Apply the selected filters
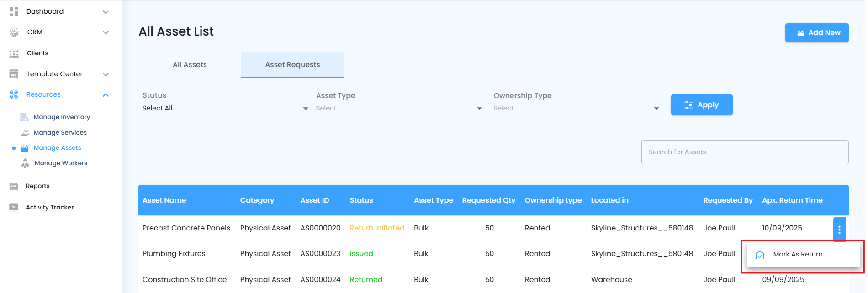The height and width of the screenshot is (293, 868). pos(702,105)
